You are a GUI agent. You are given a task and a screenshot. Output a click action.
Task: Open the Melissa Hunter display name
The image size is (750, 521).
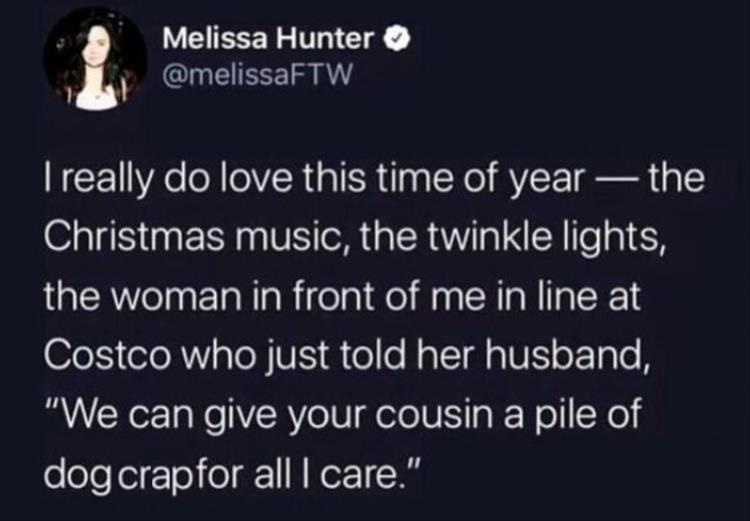point(268,42)
